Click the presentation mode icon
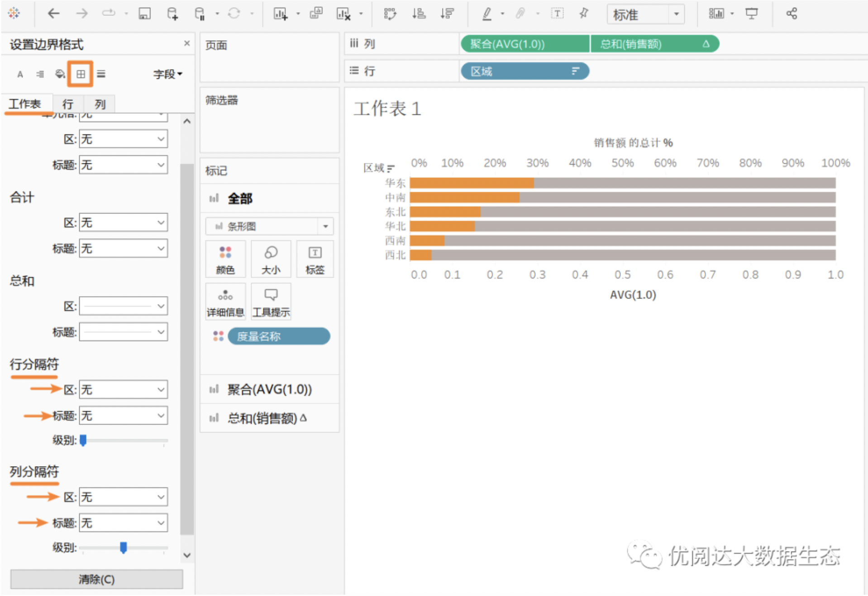868x596 pixels. (x=751, y=14)
